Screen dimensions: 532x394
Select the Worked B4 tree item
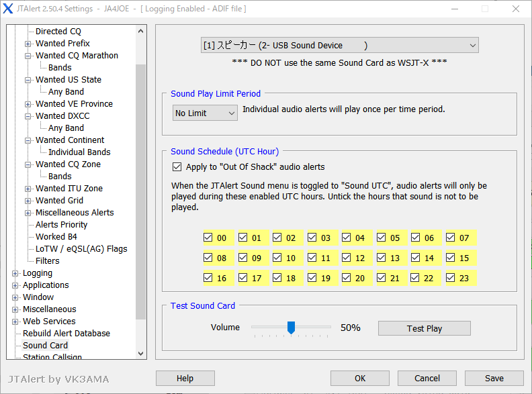tap(56, 237)
